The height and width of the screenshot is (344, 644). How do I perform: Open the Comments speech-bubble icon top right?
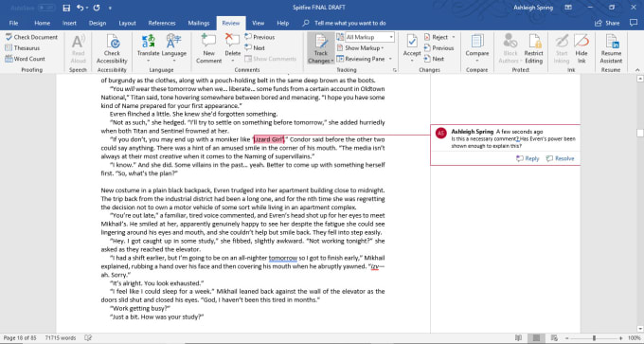point(634,23)
